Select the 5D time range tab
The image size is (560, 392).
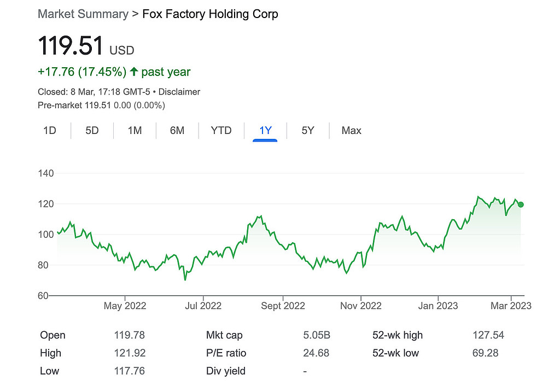point(92,131)
